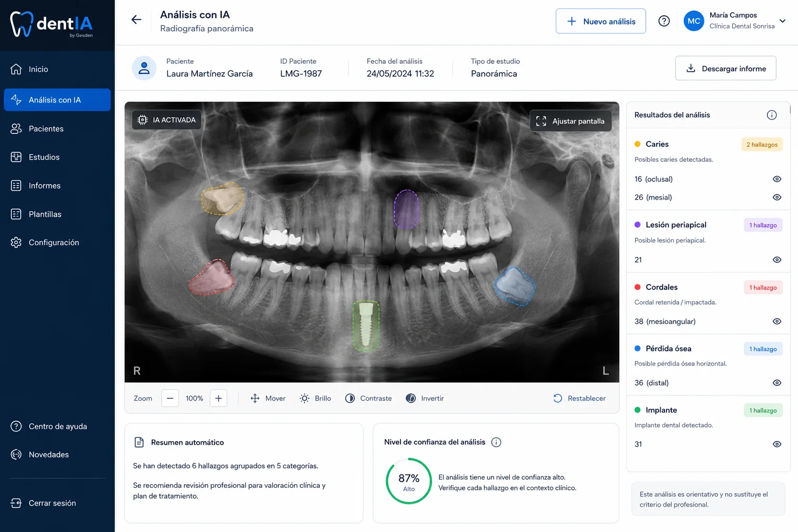Viewport: 798px width, 532px height.
Task: Click yellow Caries color dot
Action: [637, 144]
